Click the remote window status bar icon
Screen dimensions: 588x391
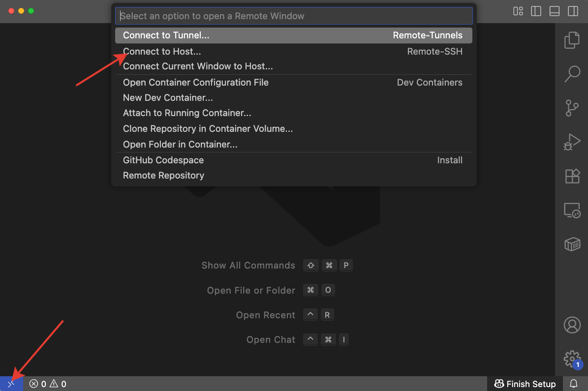11,384
